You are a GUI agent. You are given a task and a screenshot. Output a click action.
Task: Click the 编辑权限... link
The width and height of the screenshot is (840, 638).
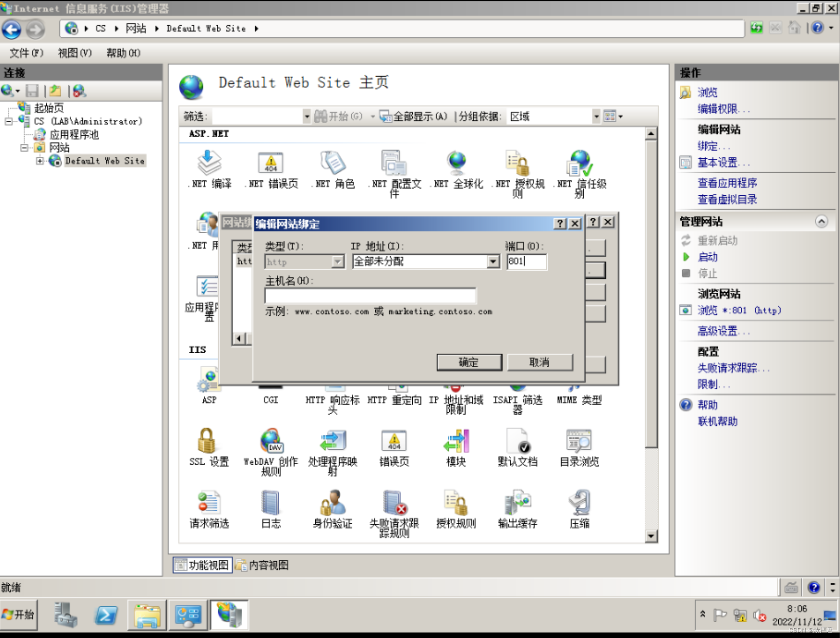click(x=723, y=109)
